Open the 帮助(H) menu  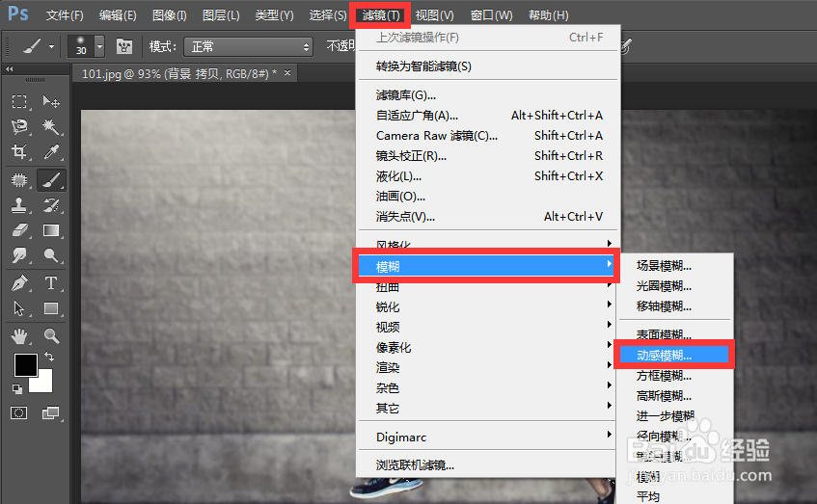[x=548, y=15]
